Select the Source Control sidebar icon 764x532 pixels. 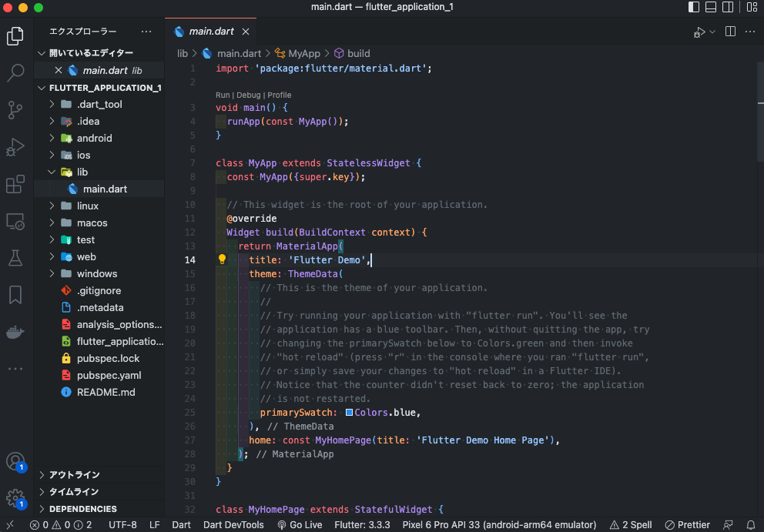(15, 110)
